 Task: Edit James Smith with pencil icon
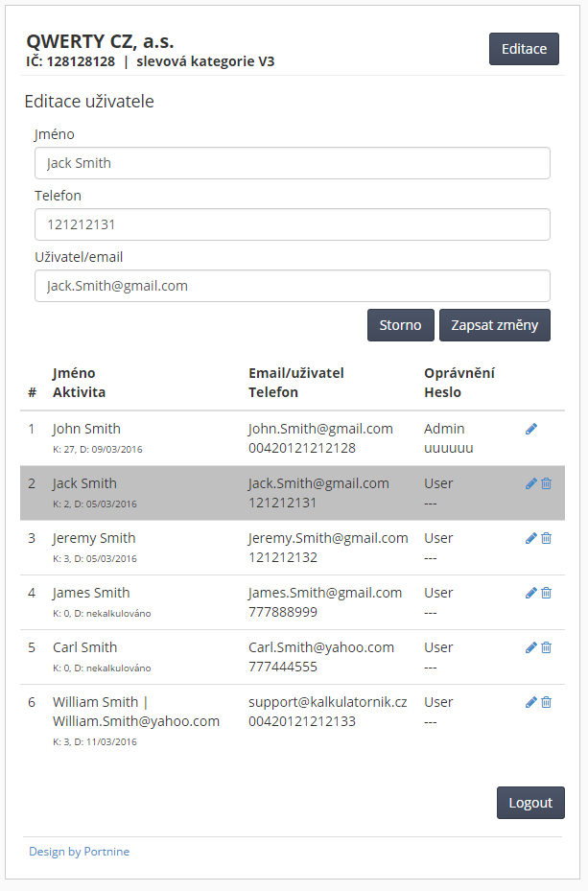531,593
